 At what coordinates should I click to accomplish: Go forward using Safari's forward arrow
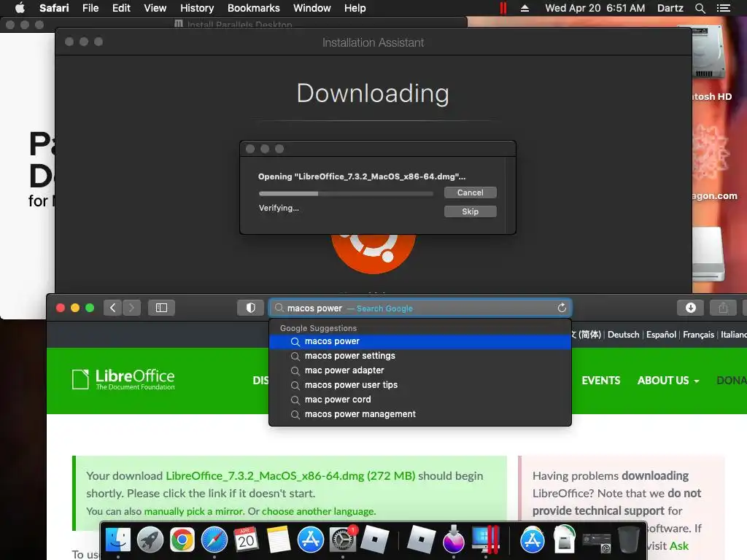pyautogui.click(x=132, y=308)
